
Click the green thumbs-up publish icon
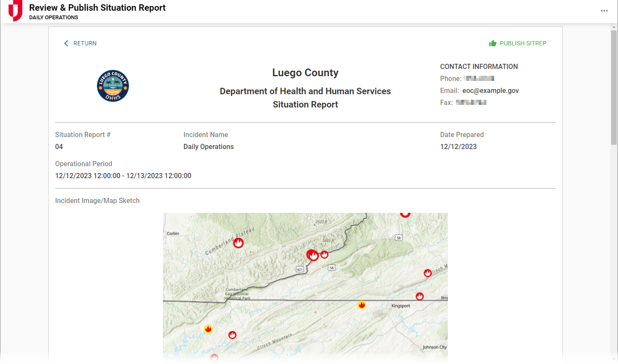click(493, 43)
